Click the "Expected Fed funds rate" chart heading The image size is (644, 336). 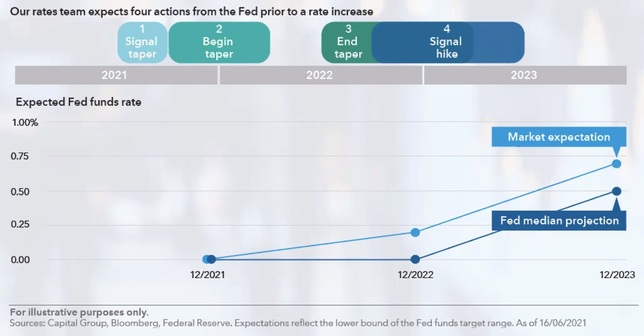click(x=79, y=102)
